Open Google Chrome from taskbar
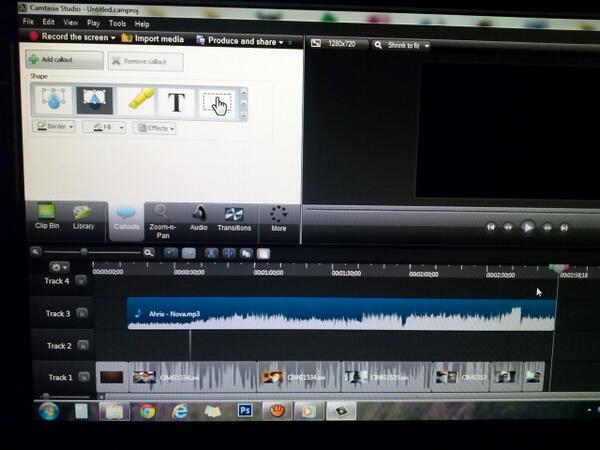 pyautogui.click(x=148, y=411)
